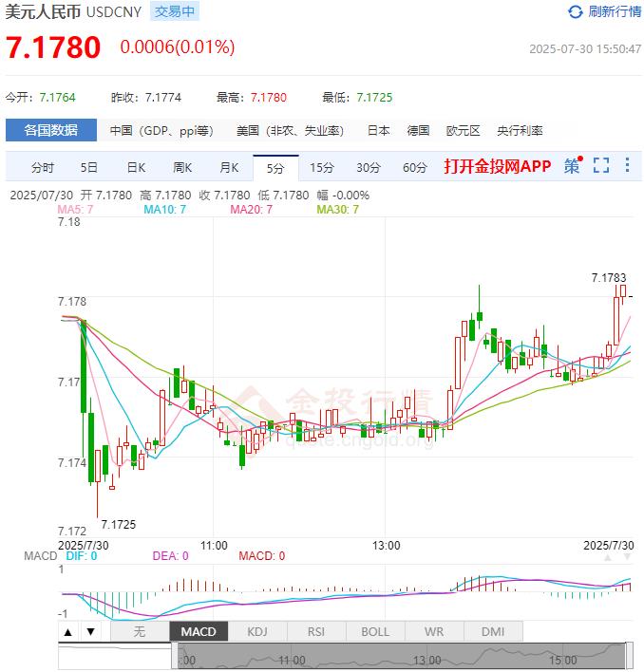Select the 5分 chart tab
Screen dimensions: 644x672
(275, 168)
